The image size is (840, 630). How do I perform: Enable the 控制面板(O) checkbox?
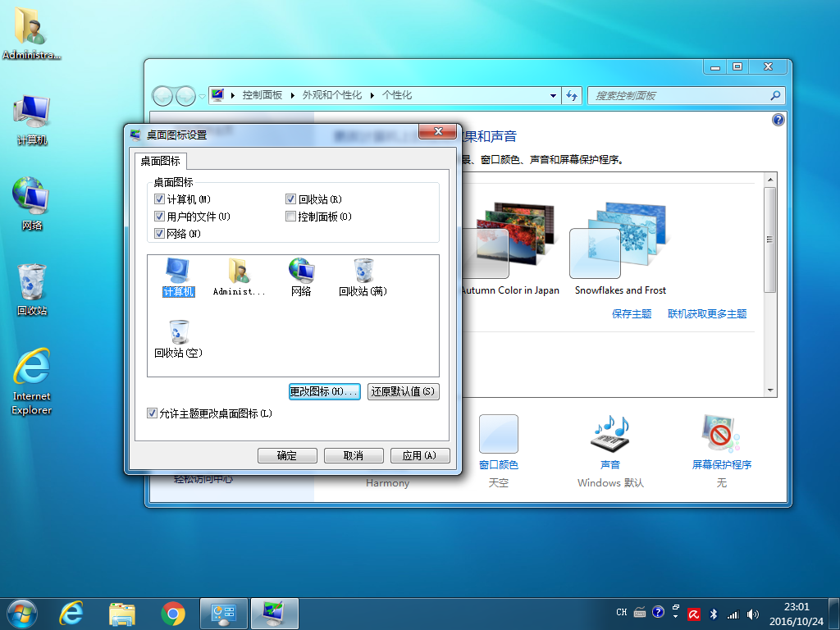point(290,217)
